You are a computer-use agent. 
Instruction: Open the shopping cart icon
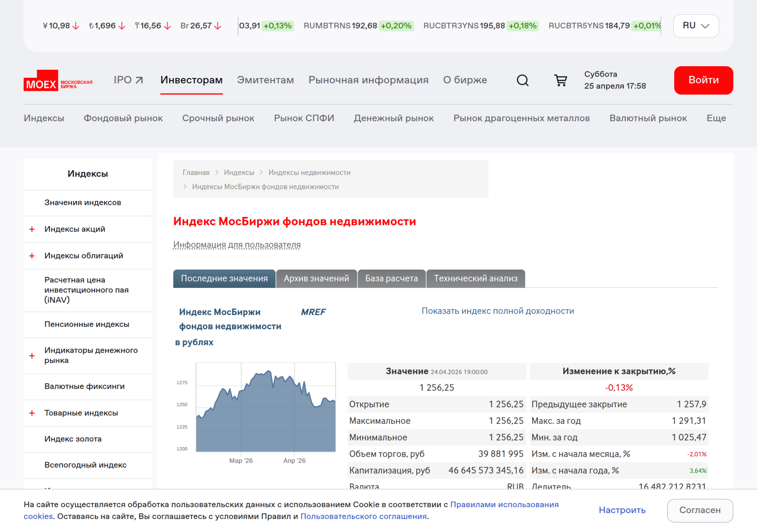pos(560,80)
